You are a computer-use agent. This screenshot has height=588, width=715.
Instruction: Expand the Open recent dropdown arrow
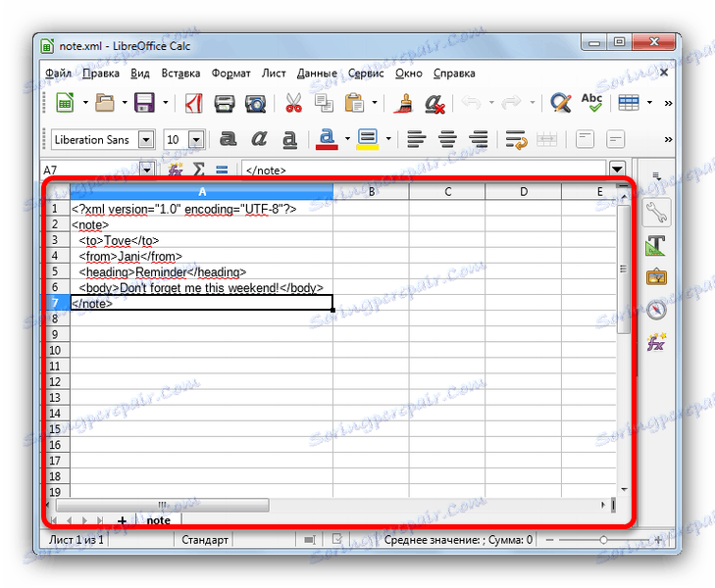pos(125,103)
